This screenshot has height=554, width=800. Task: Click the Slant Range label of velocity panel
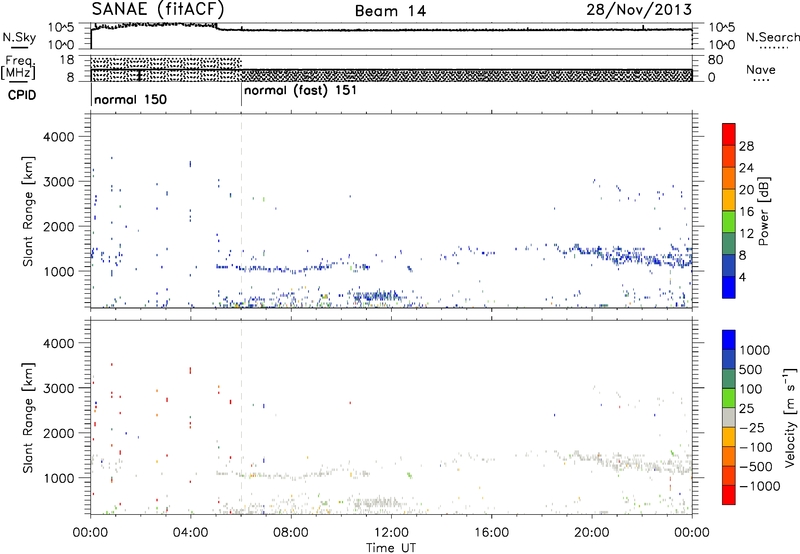tap(28, 418)
